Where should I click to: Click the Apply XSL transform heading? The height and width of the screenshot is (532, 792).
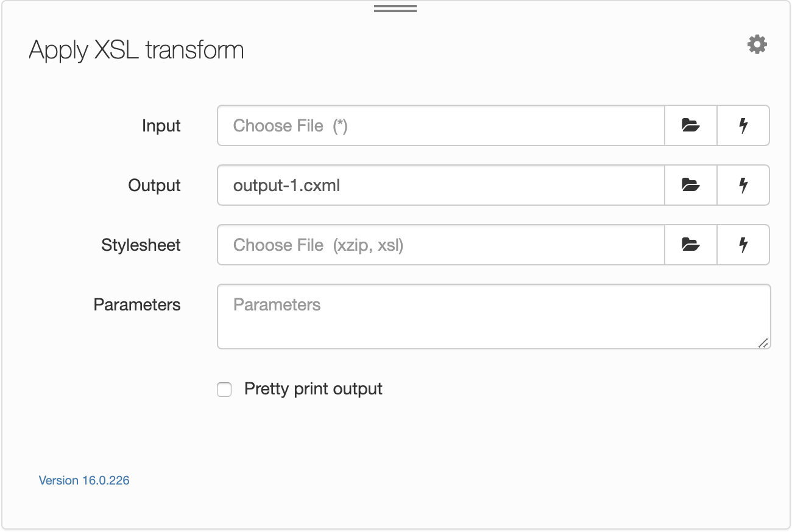click(136, 49)
